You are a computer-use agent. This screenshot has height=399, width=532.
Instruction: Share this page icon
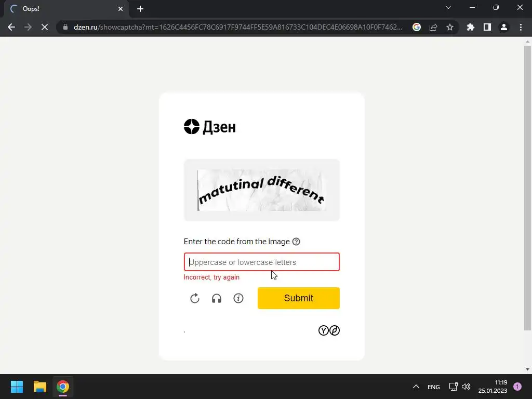[x=433, y=27]
